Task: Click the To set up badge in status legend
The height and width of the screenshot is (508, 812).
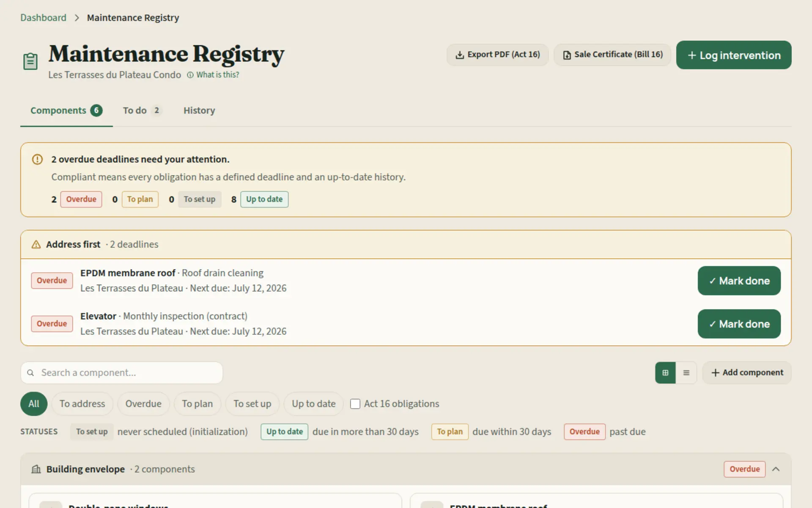Action: (92, 432)
